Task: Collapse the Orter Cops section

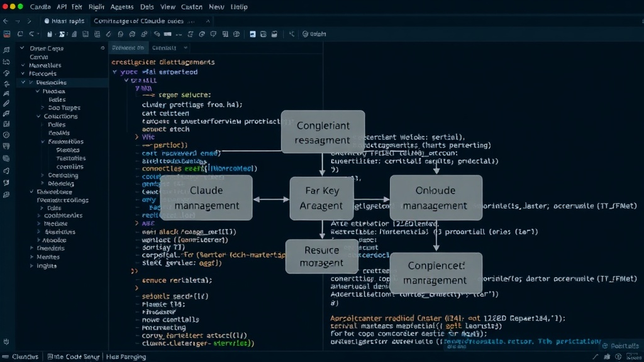Action: click(x=22, y=48)
